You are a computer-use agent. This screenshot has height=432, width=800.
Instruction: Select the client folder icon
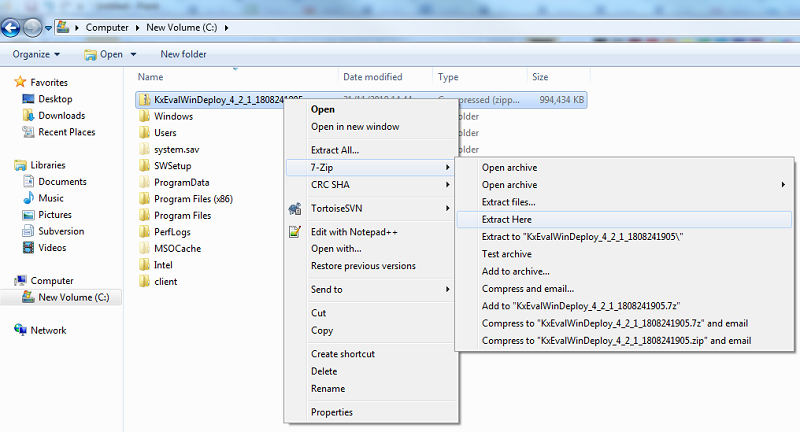coord(145,282)
